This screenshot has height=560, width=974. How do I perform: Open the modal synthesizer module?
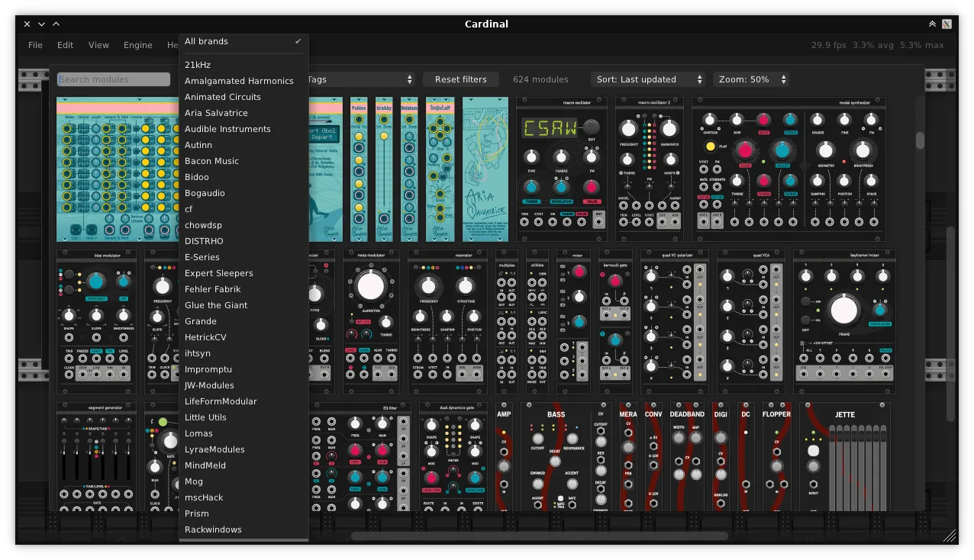790,168
